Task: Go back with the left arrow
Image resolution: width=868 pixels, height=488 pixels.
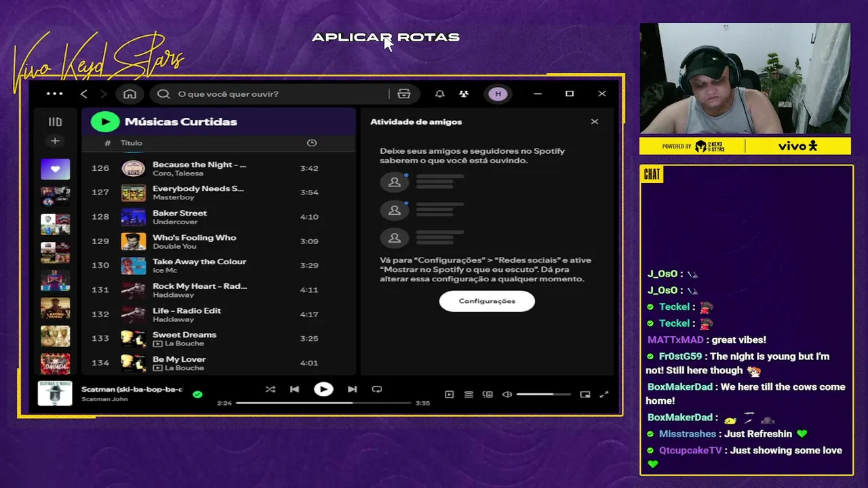Action: click(x=84, y=94)
